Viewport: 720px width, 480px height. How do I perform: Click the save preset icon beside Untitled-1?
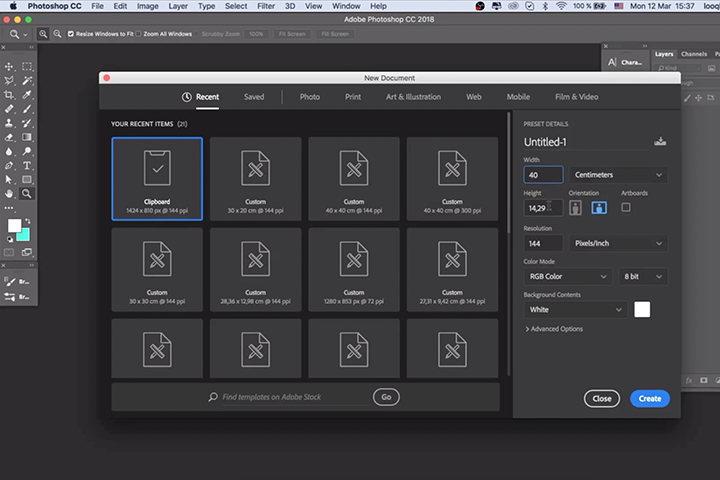coord(660,141)
